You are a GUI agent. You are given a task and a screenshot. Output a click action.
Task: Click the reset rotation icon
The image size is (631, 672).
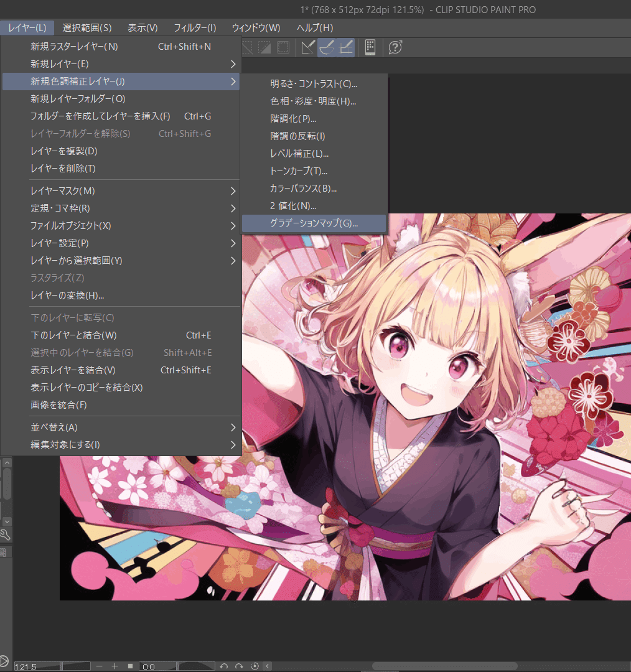255,666
